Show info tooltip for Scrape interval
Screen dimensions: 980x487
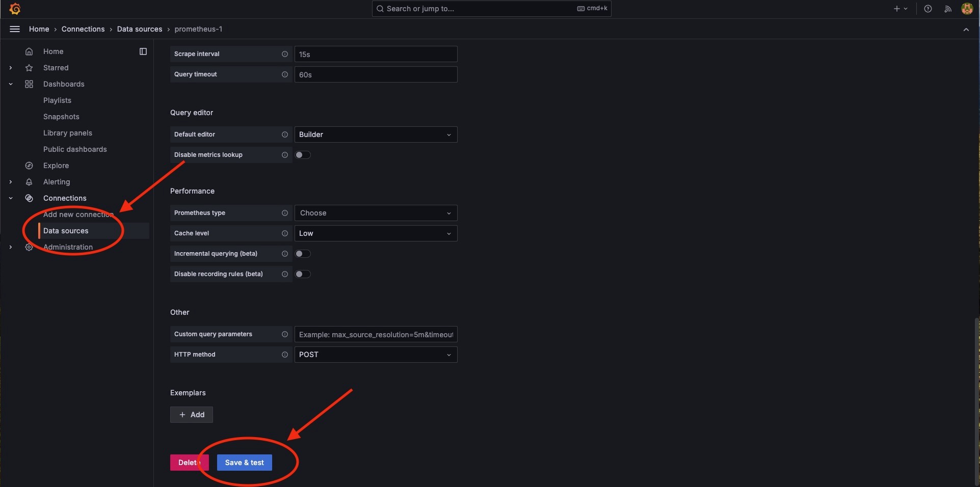[285, 54]
